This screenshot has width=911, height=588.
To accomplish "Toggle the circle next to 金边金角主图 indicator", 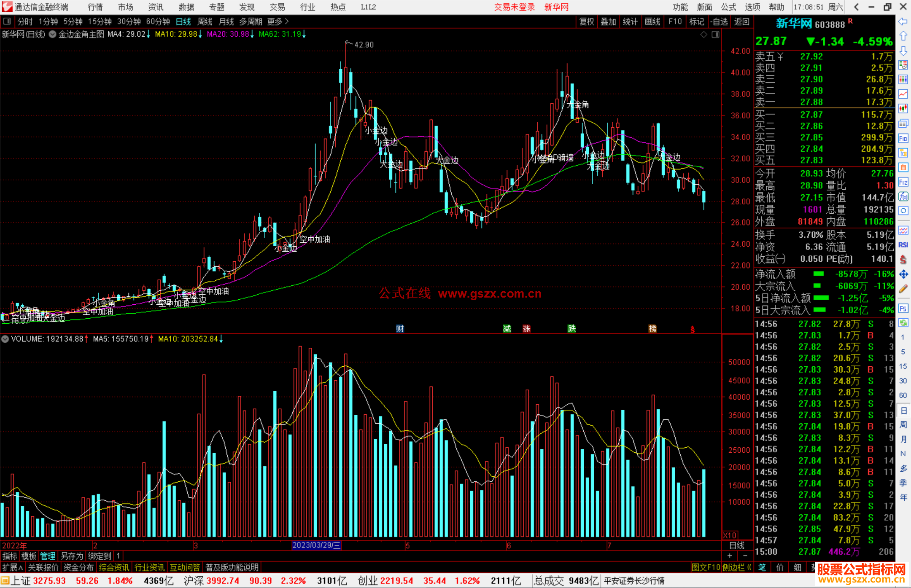I will pos(52,35).
